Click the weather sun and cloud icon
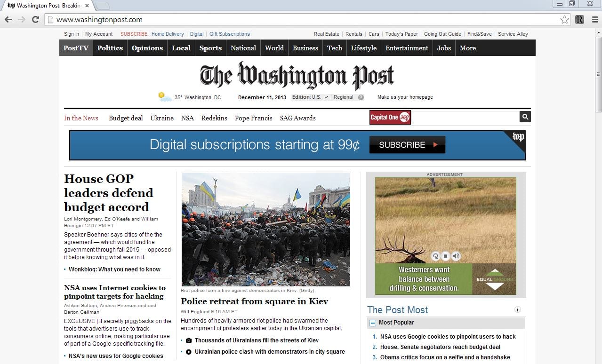The width and height of the screenshot is (602, 364). coord(165,97)
